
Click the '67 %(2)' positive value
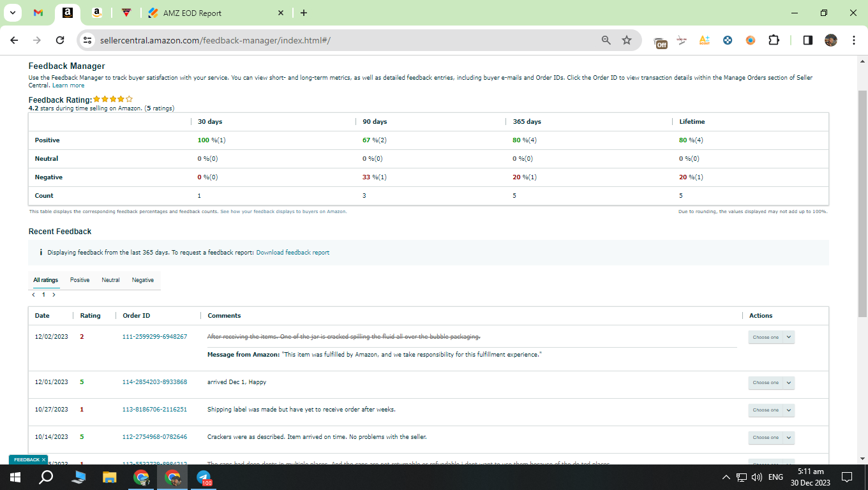click(x=375, y=140)
